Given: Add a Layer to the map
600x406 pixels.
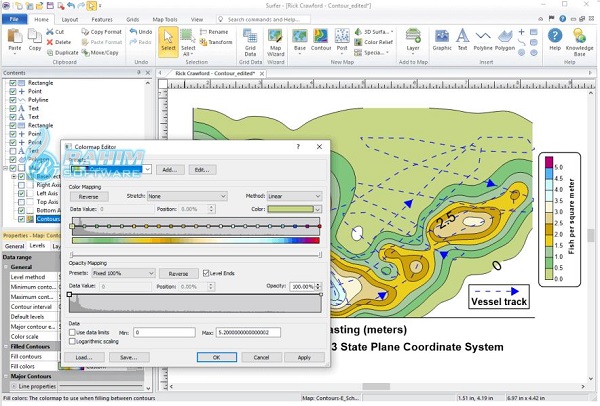Looking at the screenshot, I should [413, 40].
